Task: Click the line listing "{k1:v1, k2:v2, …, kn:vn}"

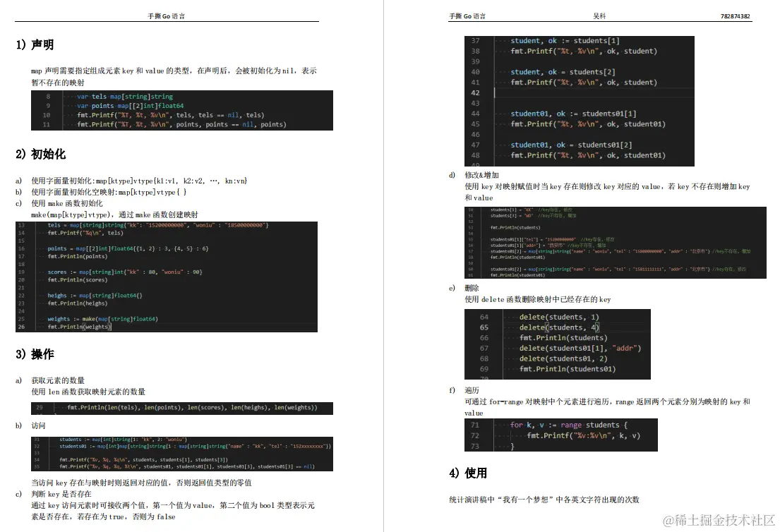Action: (139, 181)
